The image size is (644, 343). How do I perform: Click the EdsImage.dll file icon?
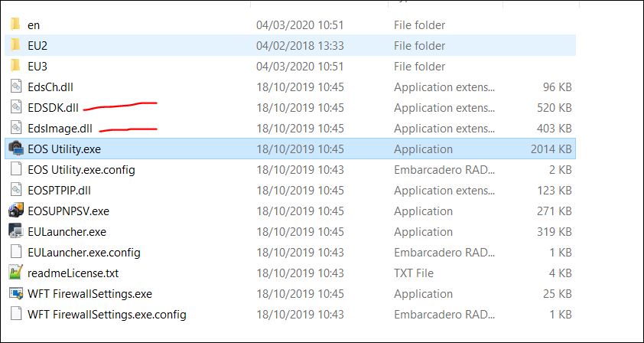tap(15, 128)
